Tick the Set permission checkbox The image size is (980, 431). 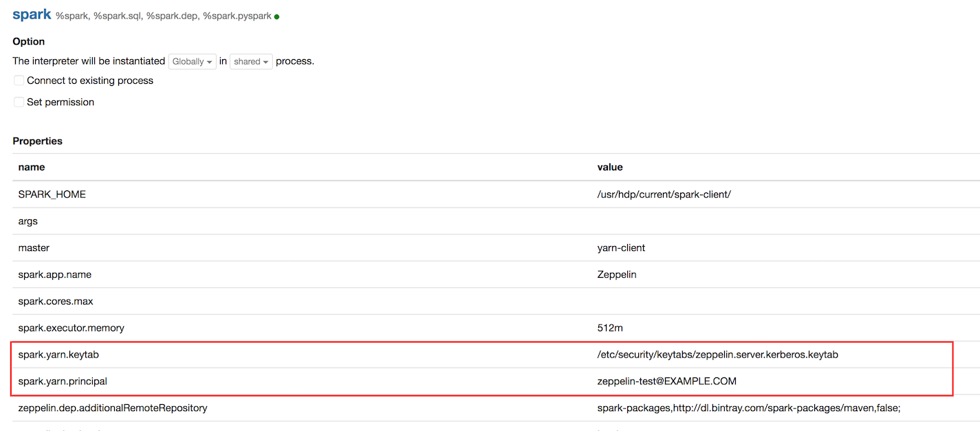coord(19,102)
